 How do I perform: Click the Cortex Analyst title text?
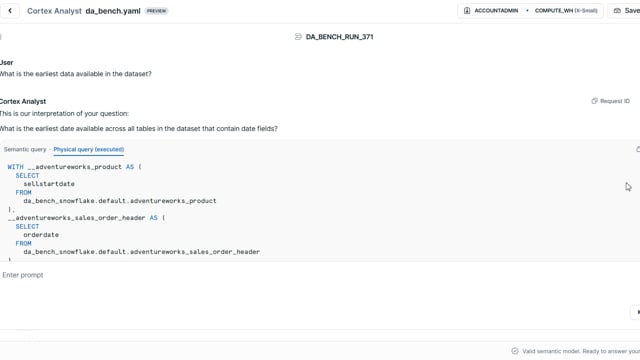point(54,11)
